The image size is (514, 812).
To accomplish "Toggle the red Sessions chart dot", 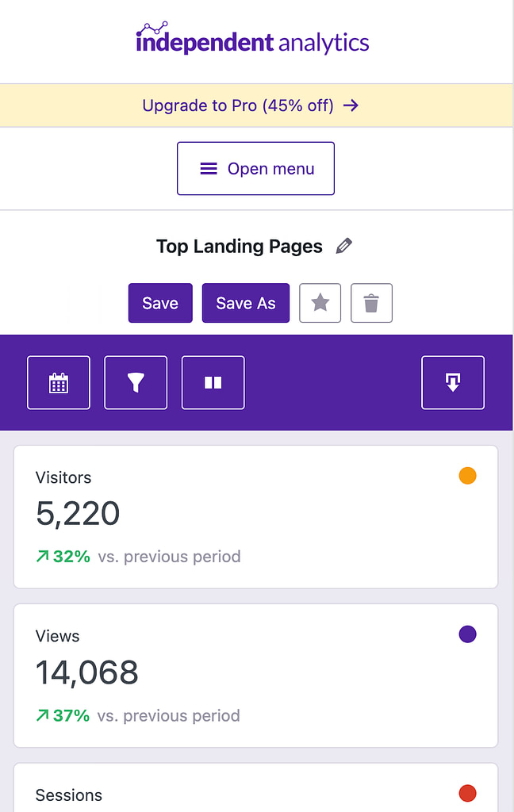I will pyautogui.click(x=467, y=793).
